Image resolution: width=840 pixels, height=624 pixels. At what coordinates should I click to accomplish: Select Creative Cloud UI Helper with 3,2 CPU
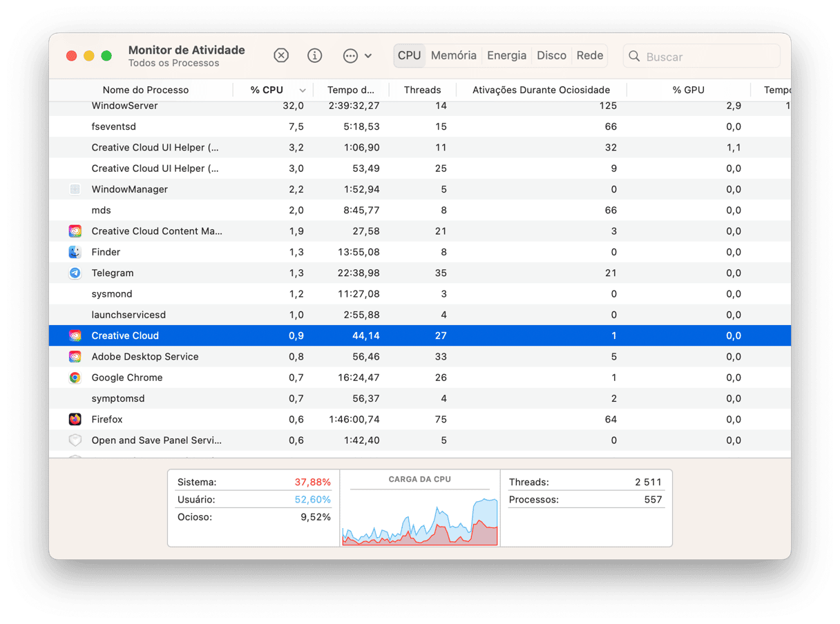coord(155,147)
